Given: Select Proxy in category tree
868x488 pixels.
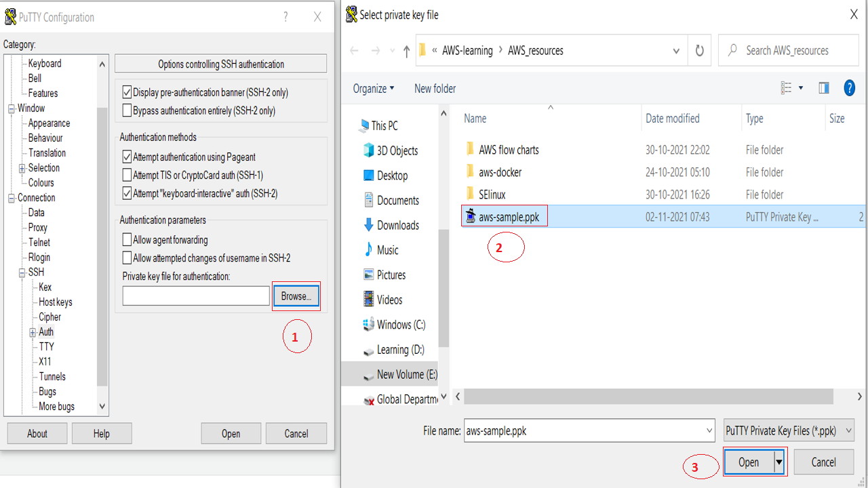Looking at the screenshot, I should (38, 228).
